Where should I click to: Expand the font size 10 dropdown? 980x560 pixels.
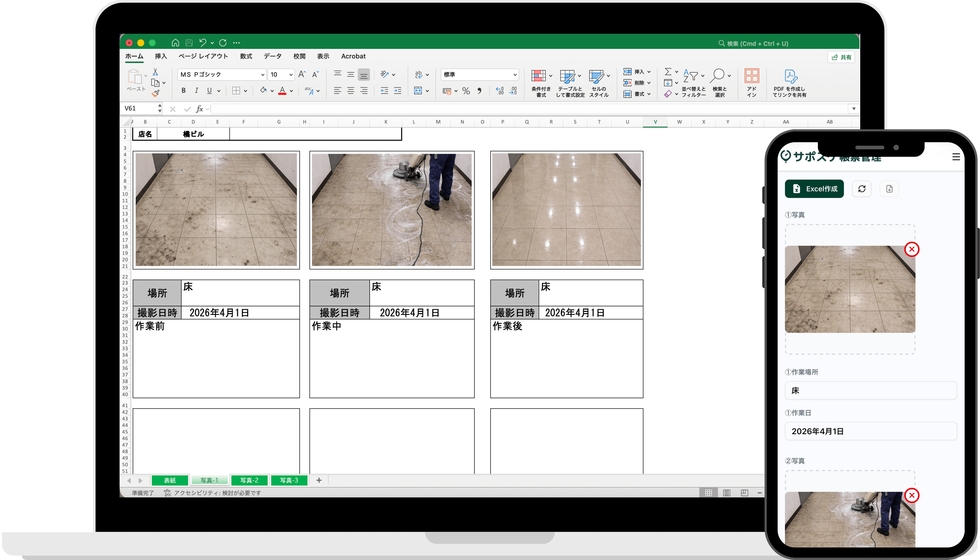click(x=291, y=75)
